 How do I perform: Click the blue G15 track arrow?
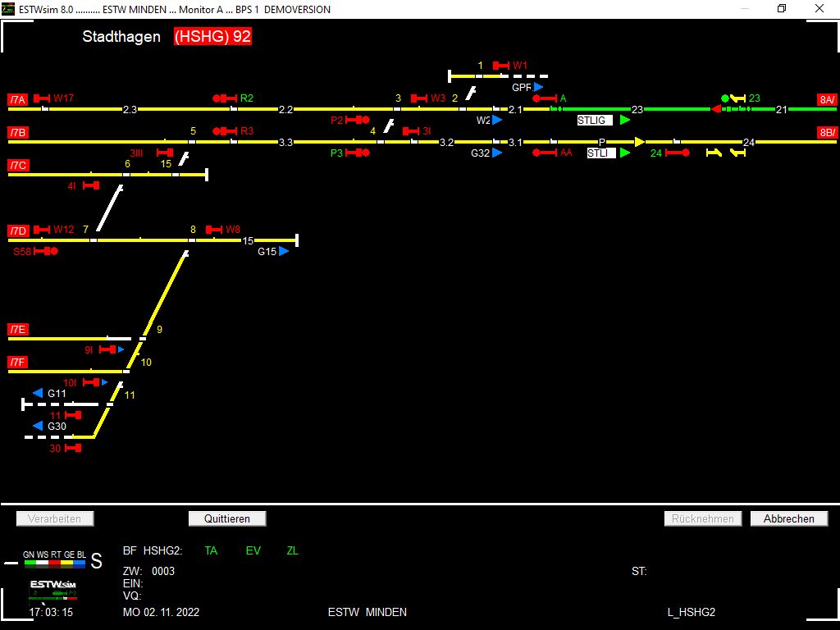pos(284,252)
